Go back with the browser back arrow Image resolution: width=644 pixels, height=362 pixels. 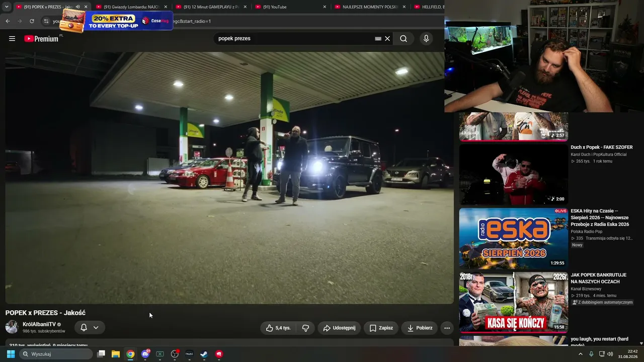point(8,21)
